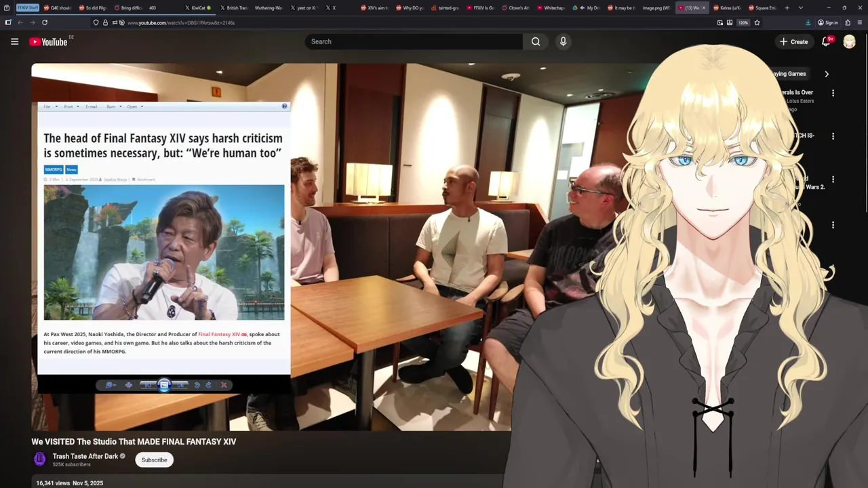
Task: Close the active '(13) We' YouTube tab
Action: click(x=704, y=7)
